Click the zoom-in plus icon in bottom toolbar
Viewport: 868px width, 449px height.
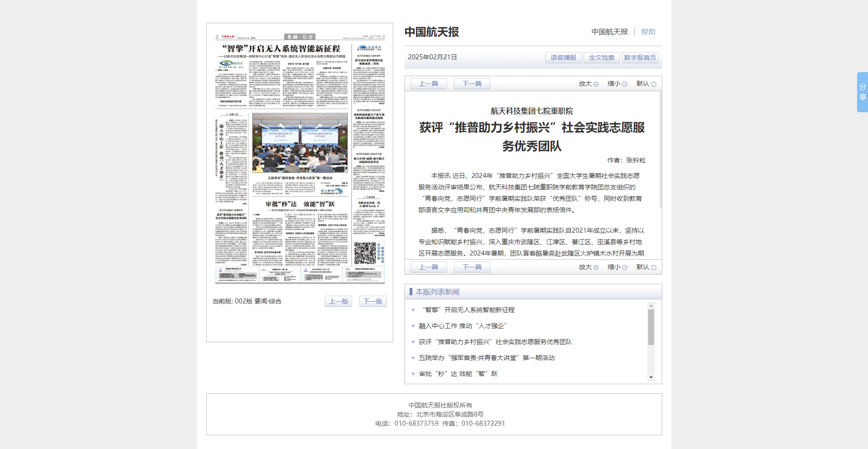point(596,267)
